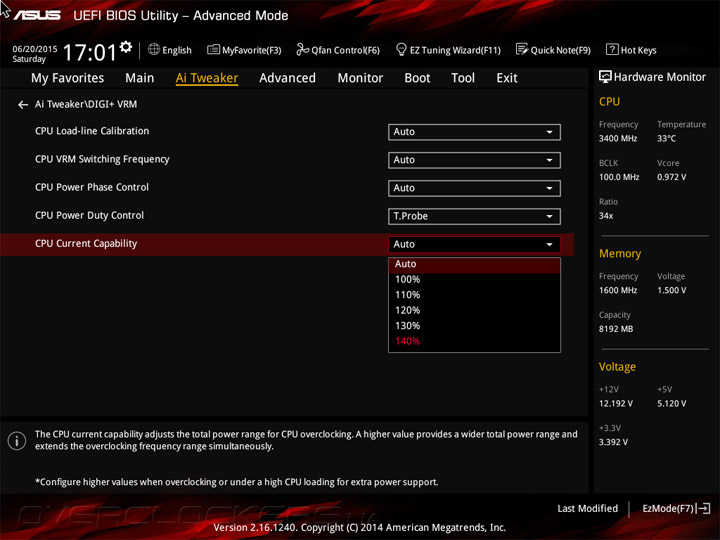Open the CPU Load-line Calibration dropdown

tap(474, 132)
